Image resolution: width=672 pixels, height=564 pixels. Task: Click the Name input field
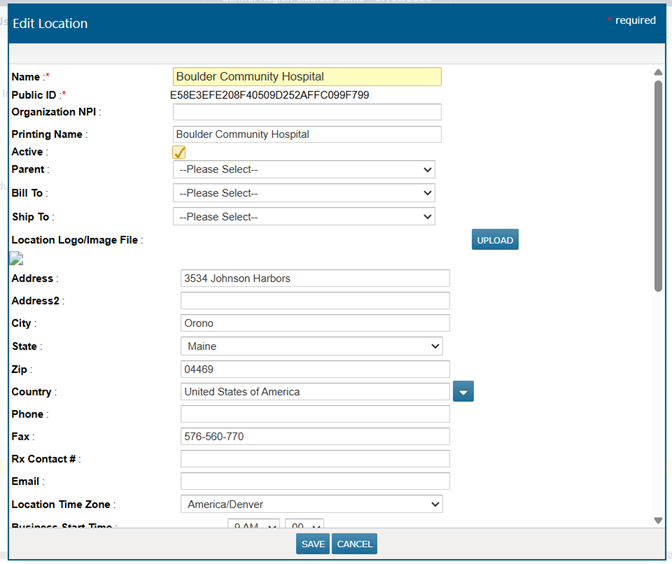click(306, 77)
